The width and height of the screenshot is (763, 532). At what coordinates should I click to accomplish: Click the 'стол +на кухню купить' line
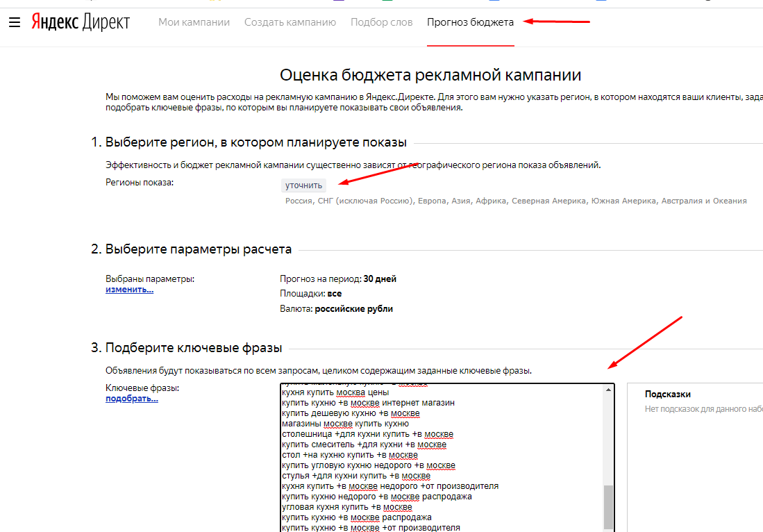(x=351, y=455)
